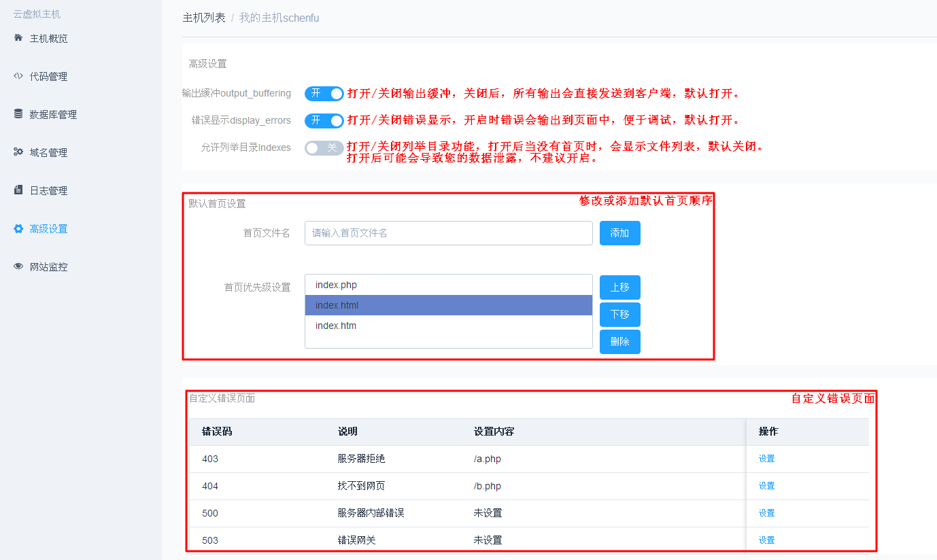
Task: Select index.htm in priority list
Action: coord(449,326)
